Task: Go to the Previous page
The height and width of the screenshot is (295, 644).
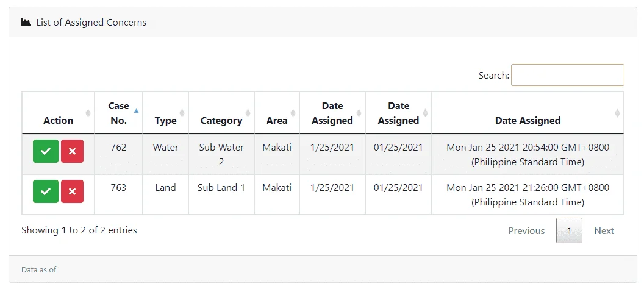Action: [x=526, y=230]
